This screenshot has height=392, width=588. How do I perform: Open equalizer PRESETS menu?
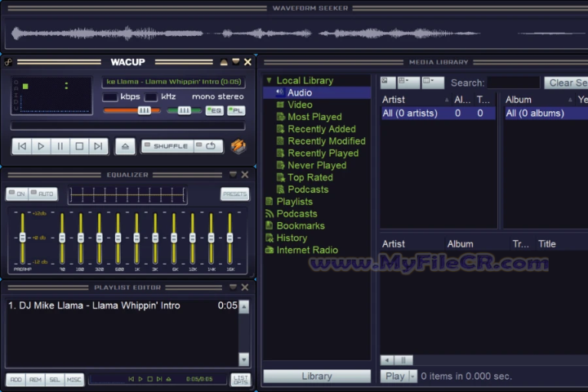234,194
